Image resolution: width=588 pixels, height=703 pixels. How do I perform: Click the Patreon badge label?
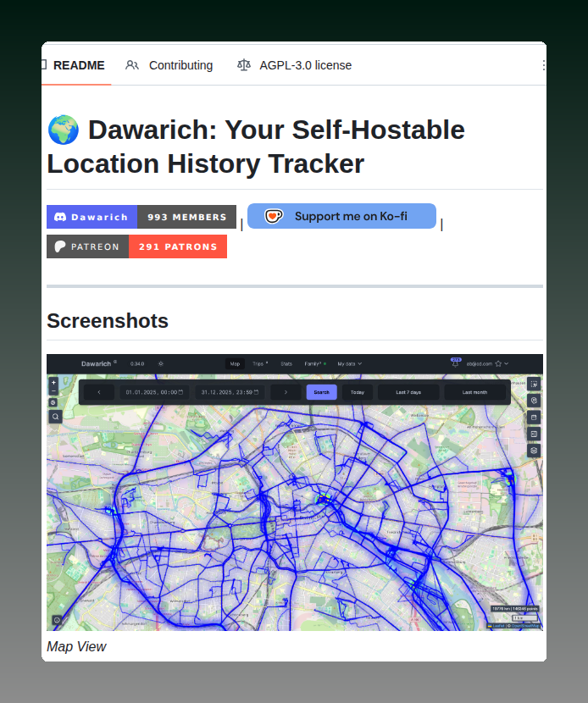pos(87,246)
